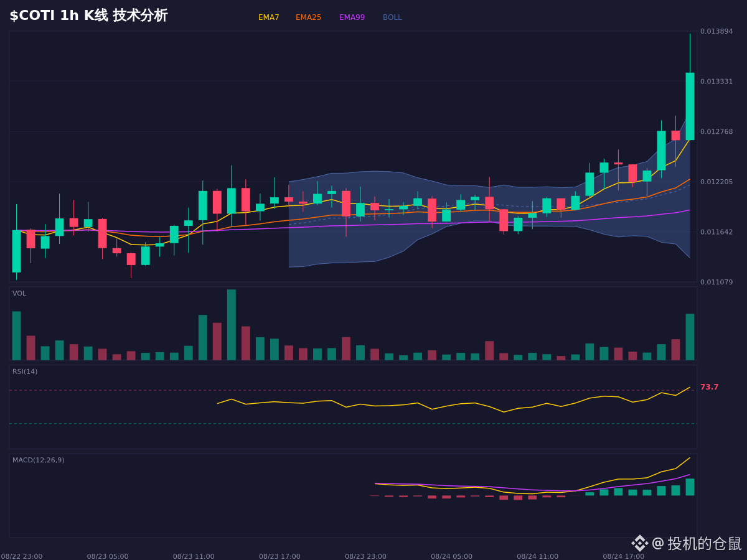This screenshot has height=560, width=747.
Task: Click the RSI value 73.7
Action: [709, 387]
